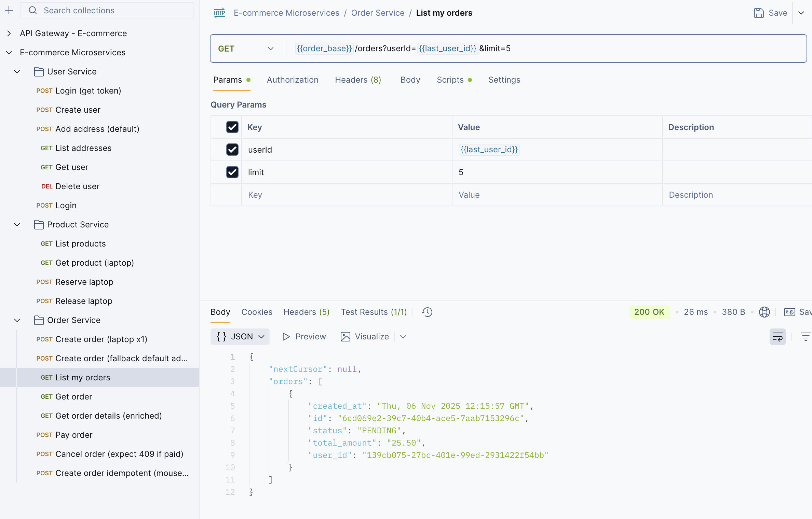The width and height of the screenshot is (812, 519).
Task: Uncheck the userId query parameter
Action: pyautogui.click(x=232, y=150)
